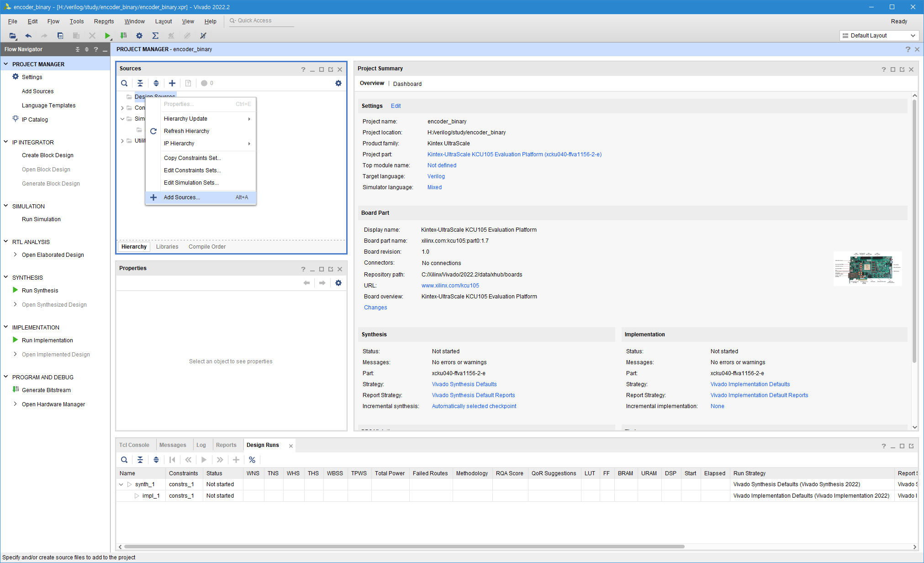
Task: Expand Open Elaborated Design
Action: (x=15, y=255)
